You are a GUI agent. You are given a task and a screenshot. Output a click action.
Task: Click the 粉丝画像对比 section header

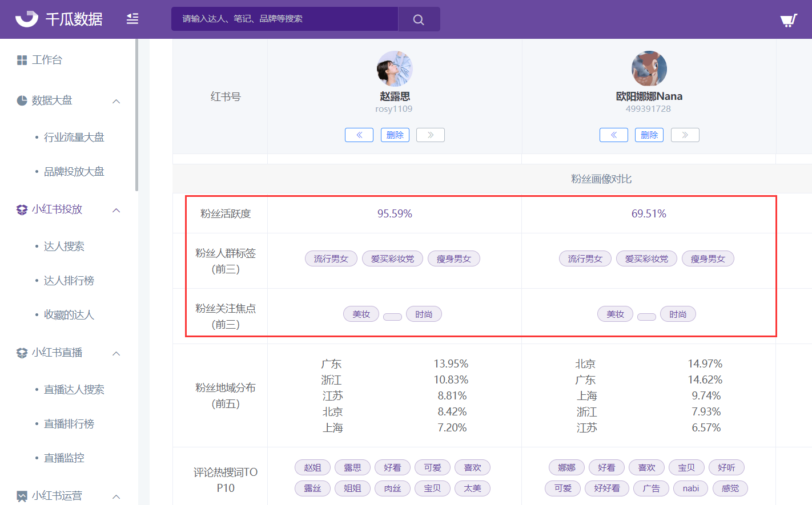[601, 179]
